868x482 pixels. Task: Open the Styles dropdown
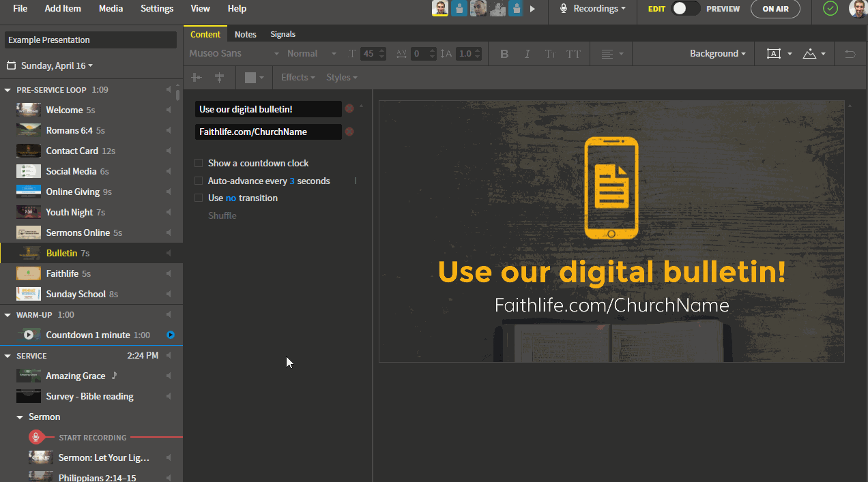(342, 78)
